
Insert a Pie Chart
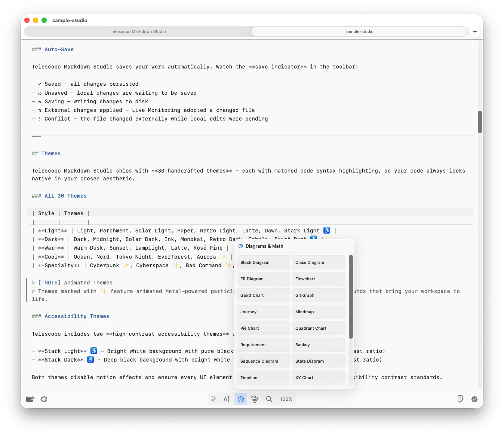(x=264, y=328)
